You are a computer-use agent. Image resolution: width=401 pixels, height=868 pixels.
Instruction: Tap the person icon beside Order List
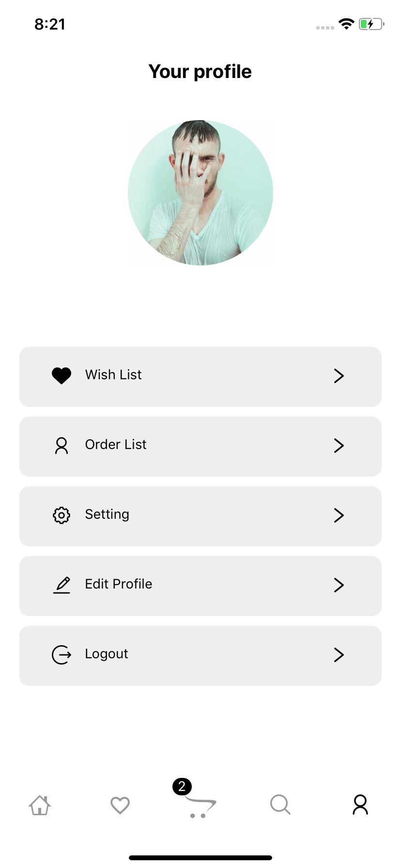pyautogui.click(x=62, y=446)
